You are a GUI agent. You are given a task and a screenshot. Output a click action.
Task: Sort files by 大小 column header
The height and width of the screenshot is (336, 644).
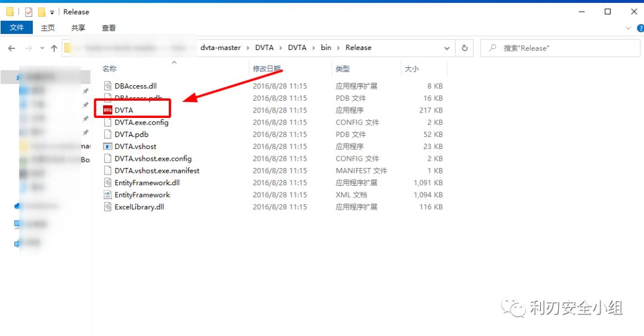pos(411,69)
